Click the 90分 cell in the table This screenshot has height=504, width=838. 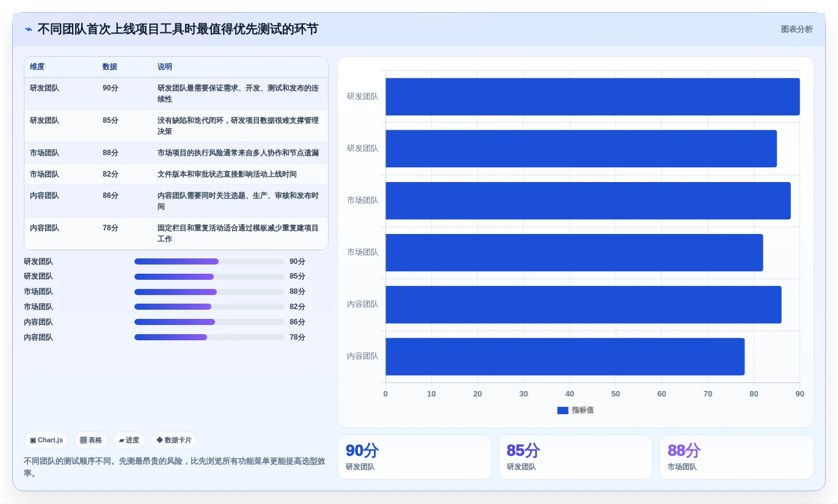pos(111,88)
